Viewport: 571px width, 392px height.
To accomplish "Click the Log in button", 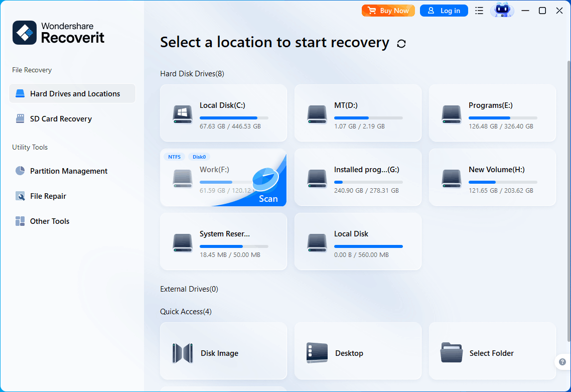I will (444, 11).
